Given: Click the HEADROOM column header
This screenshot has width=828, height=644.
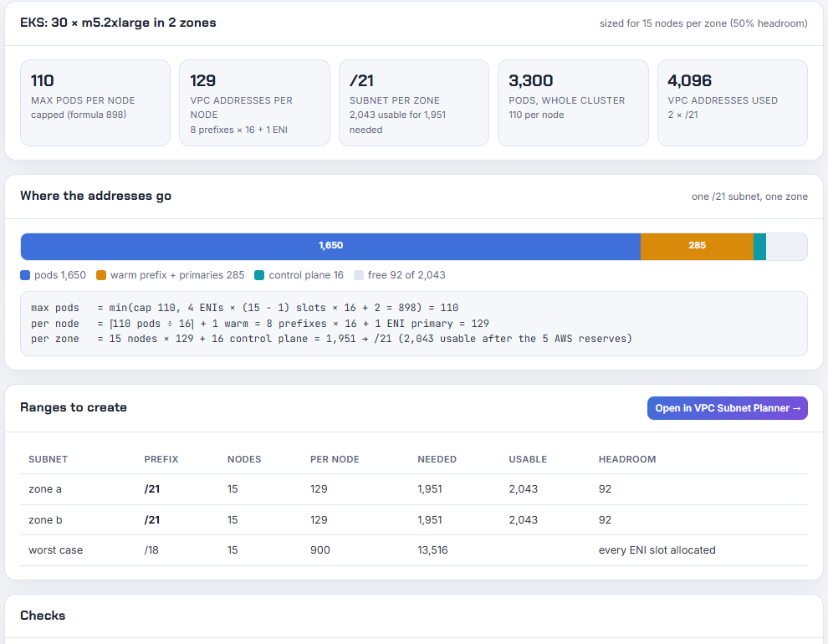Looking at the screenshot, I should [x=626, y=459].
